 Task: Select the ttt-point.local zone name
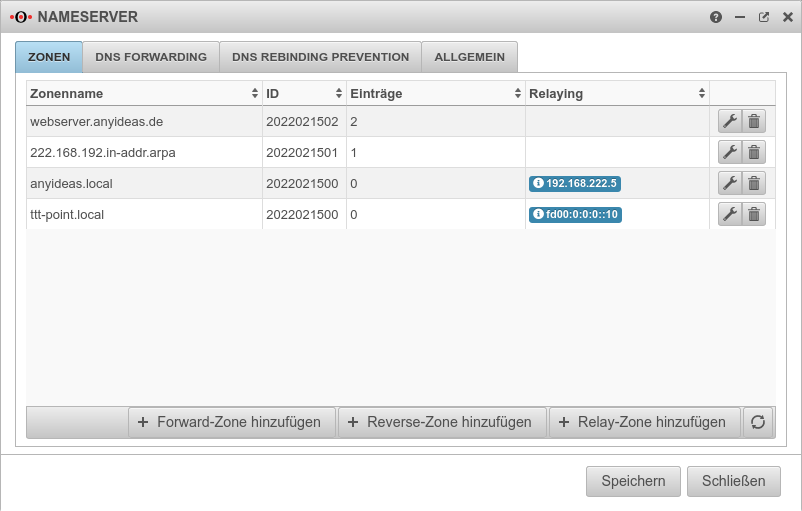(x=67, y=214)
